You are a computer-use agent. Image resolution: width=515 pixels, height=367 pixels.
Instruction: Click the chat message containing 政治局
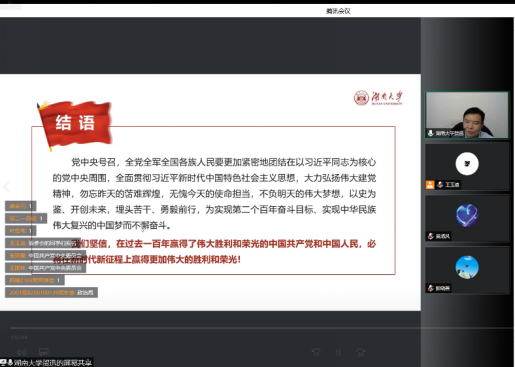click(51, 292)
